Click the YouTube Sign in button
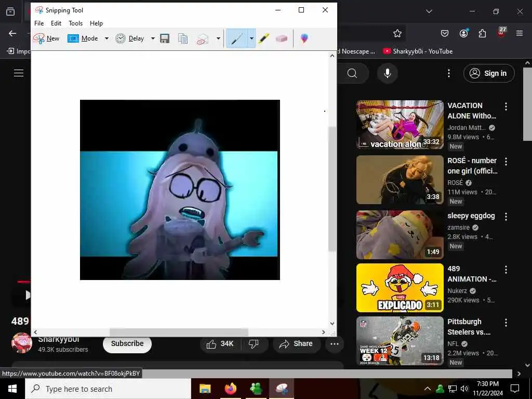Image resolution: width=532 pixels, height=399 pixels. click(489, 73)
